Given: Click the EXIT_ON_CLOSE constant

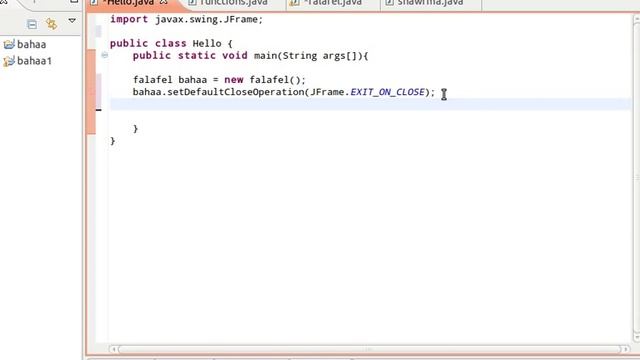Looking at the screenshot, I should tap(387, 92).
